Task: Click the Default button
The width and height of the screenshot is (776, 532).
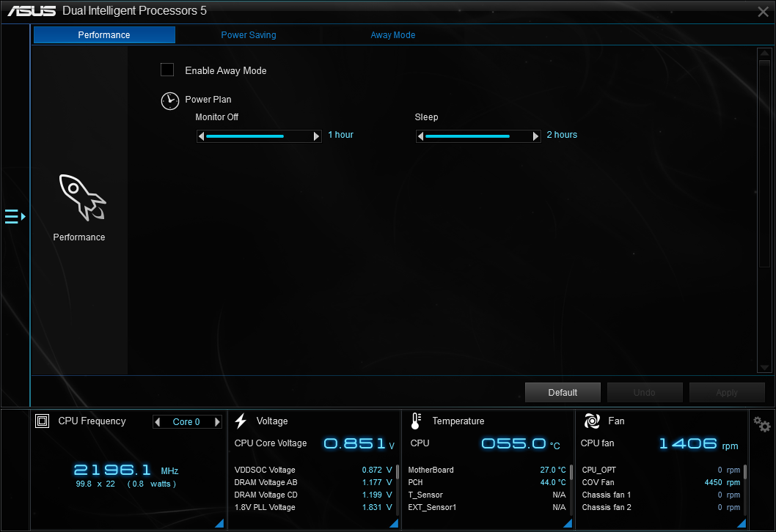Action: [563, 393]
